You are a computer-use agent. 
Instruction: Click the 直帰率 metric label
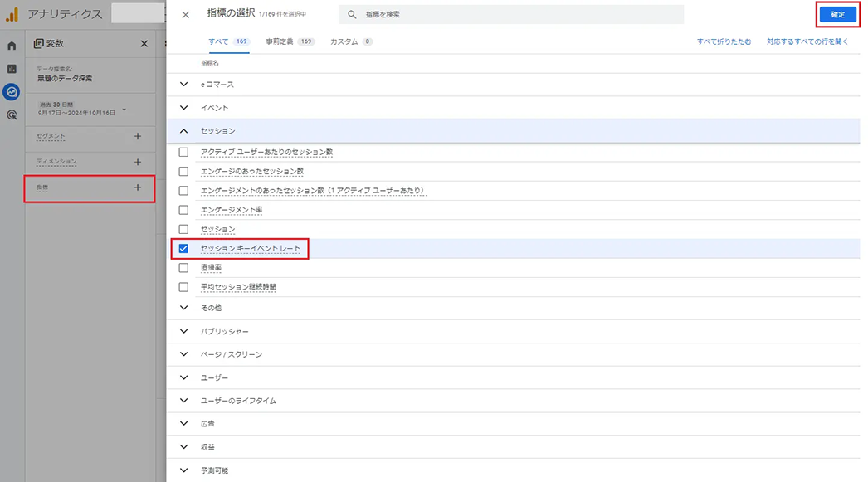point(211,268)
